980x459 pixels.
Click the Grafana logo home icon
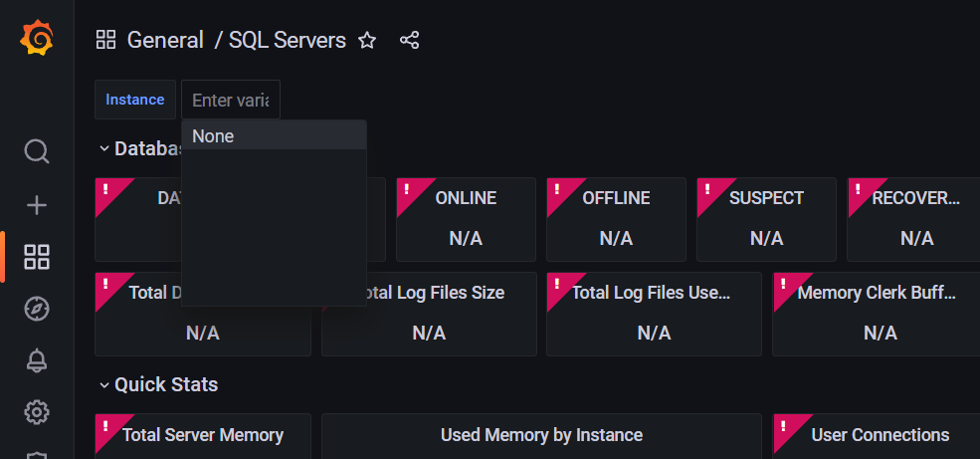[37, 39]
